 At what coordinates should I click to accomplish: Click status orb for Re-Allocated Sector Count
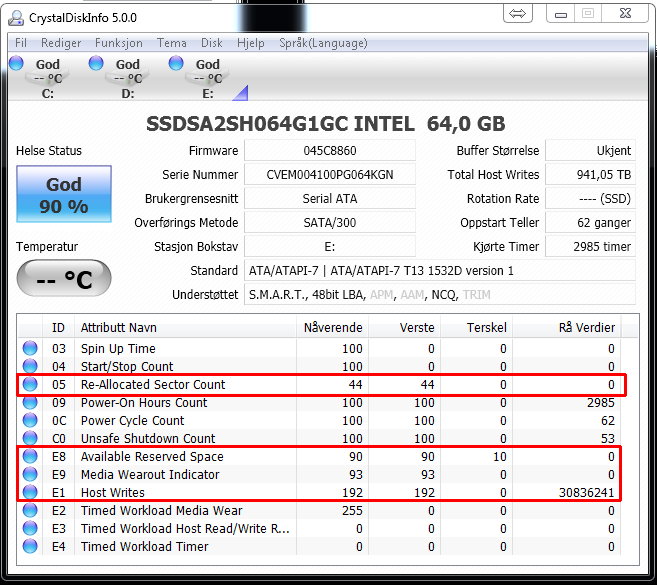click(30, 384)
